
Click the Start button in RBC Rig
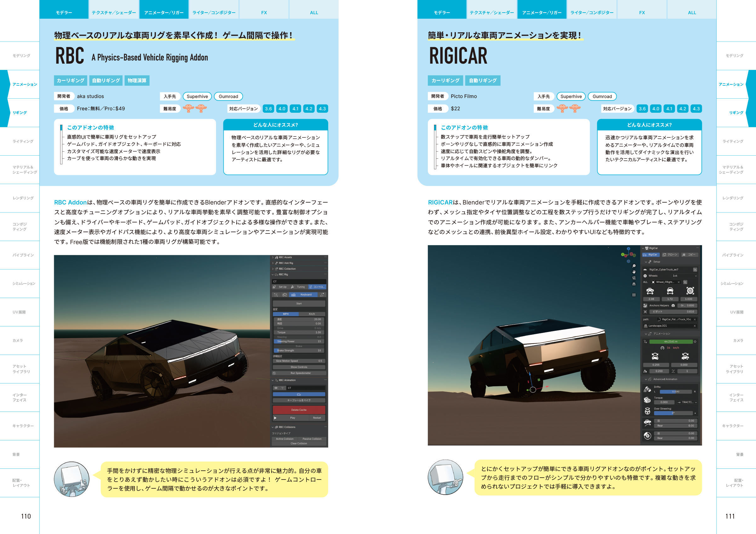coord(299,303)
